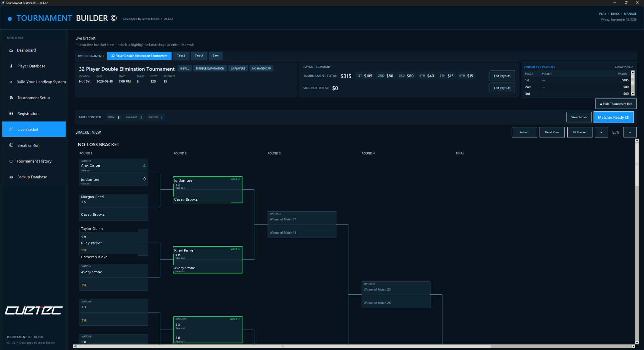The width and height of the screenshot is (644, 350).
Task: Click the DOUBLE ELIMINATION badge
Action: (x=210, y=69)
